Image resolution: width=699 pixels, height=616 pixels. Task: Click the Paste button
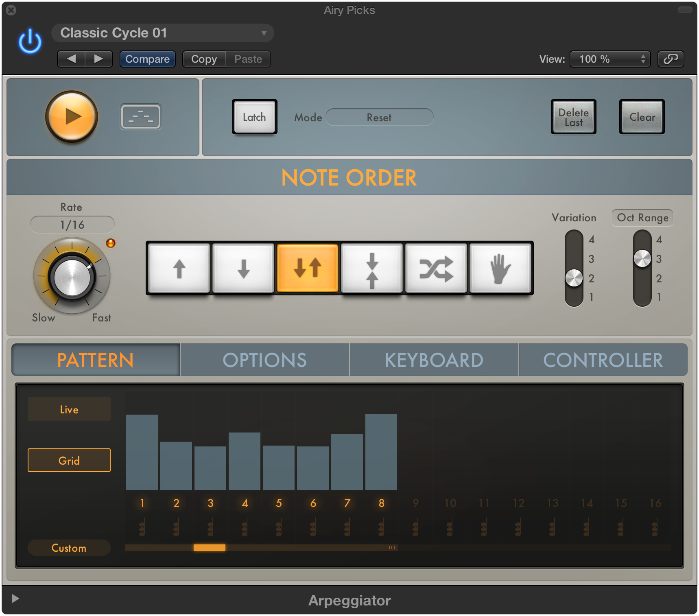click(248, 59)
